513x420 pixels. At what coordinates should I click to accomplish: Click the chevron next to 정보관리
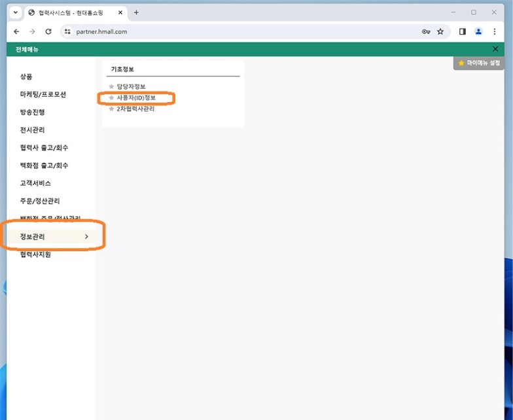86,237
